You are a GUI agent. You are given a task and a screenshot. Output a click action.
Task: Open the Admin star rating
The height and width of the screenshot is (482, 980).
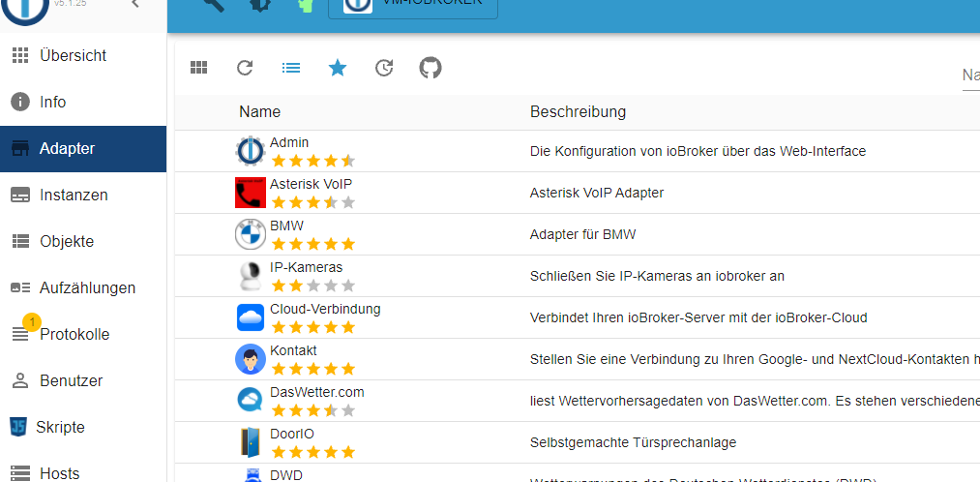tap(313, 161)
